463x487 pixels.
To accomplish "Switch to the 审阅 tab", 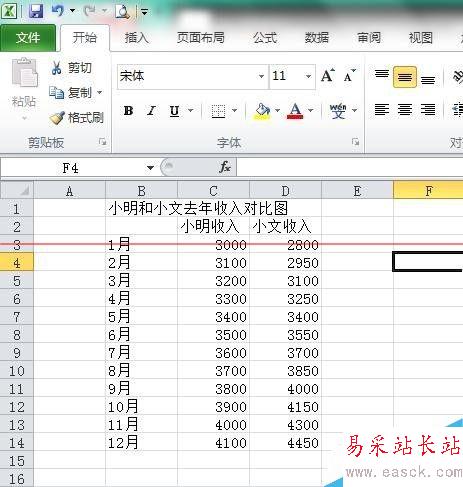I will (x=369, y=38).
